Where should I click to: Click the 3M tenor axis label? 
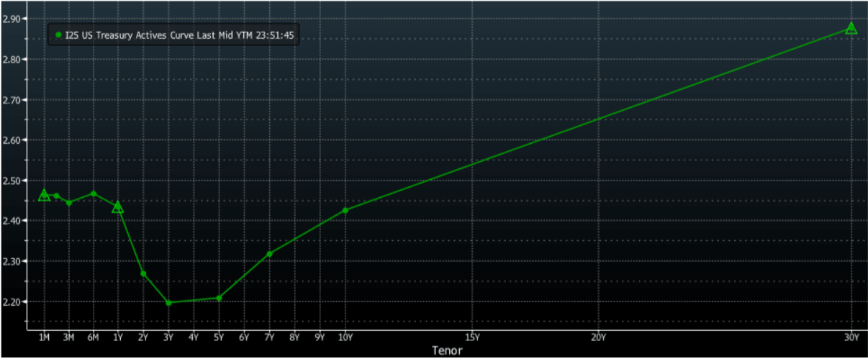coord(68,337)
